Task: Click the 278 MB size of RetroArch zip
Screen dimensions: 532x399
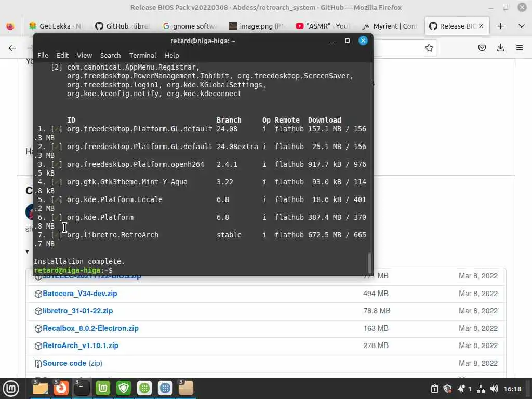Action: point(376,345)
